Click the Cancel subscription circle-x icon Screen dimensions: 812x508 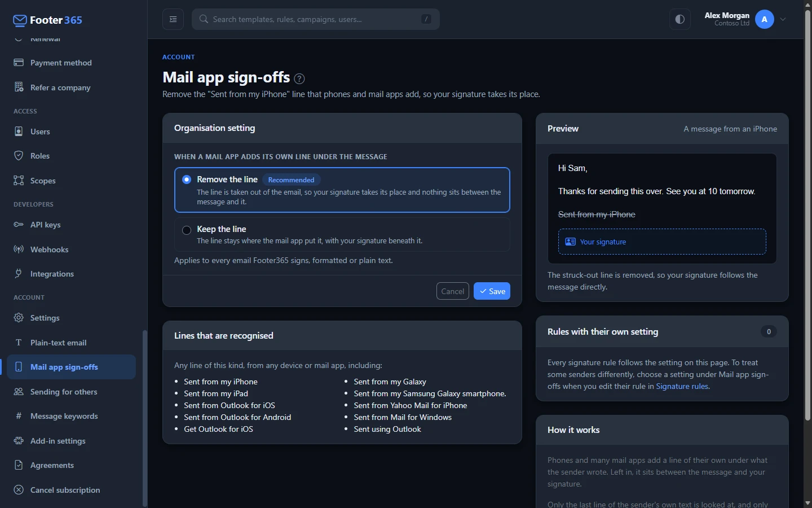19,490
